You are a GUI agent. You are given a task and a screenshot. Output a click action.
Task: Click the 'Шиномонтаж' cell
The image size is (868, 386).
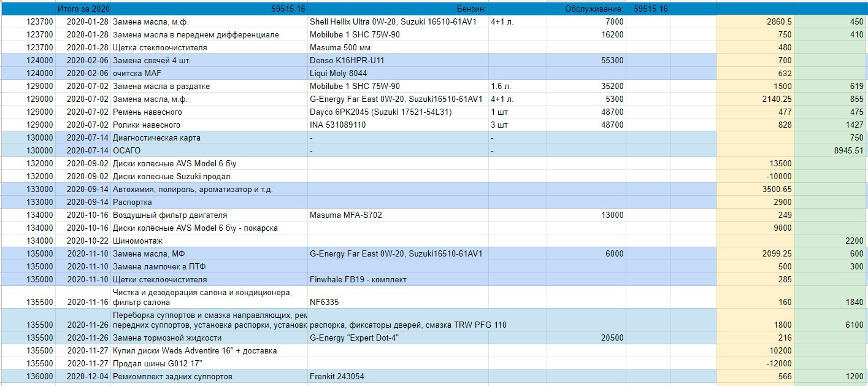coord(209,241)
